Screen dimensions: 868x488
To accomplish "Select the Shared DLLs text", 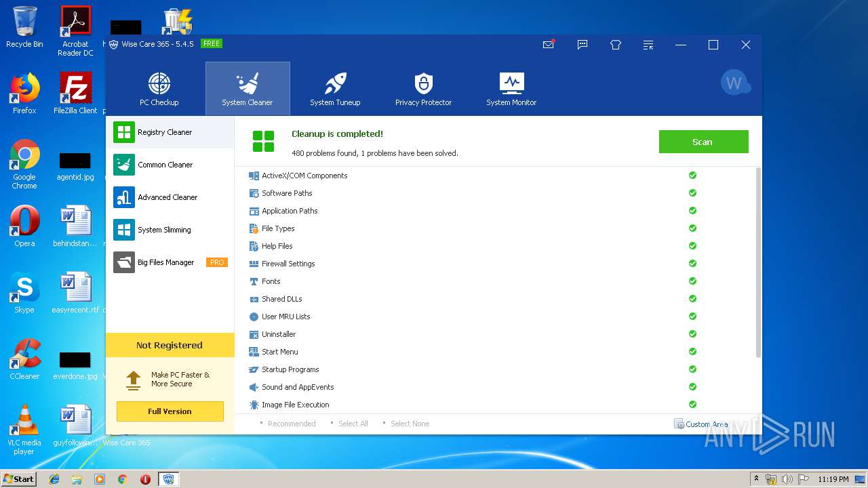I will tap(282, 299).
